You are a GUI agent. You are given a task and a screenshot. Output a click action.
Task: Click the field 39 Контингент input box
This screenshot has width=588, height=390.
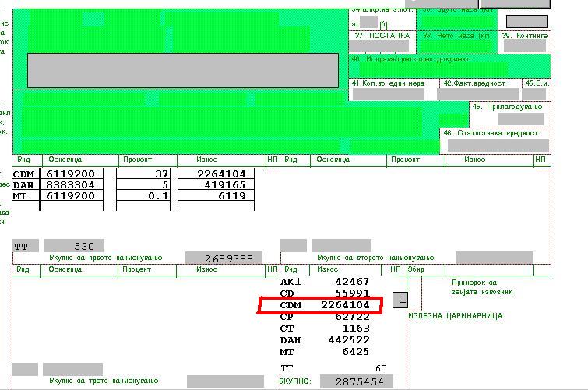pos(525,47)
